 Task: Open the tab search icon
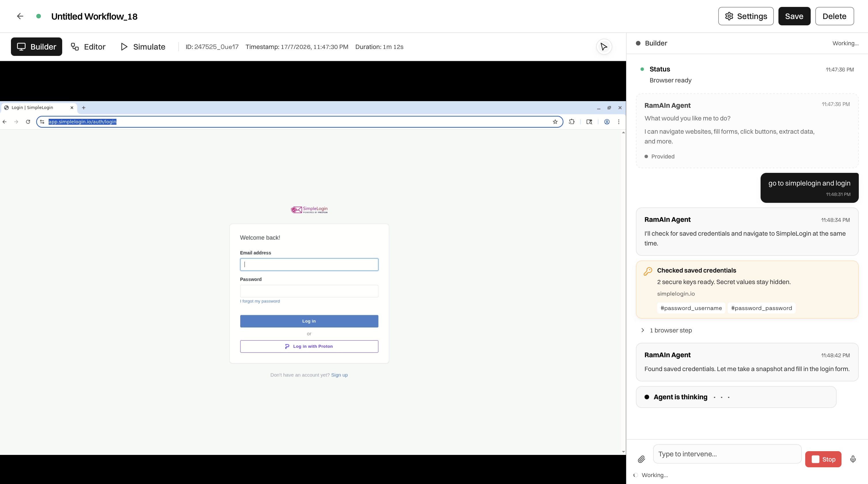point(589,122)
